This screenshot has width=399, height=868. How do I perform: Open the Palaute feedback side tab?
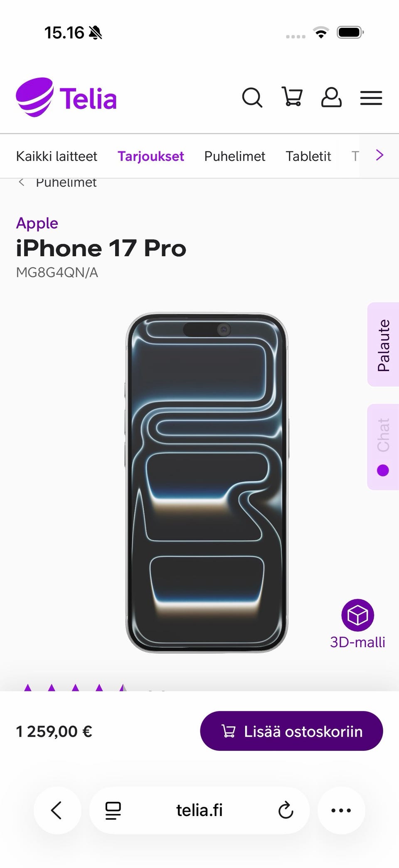[x=383, y=344]
